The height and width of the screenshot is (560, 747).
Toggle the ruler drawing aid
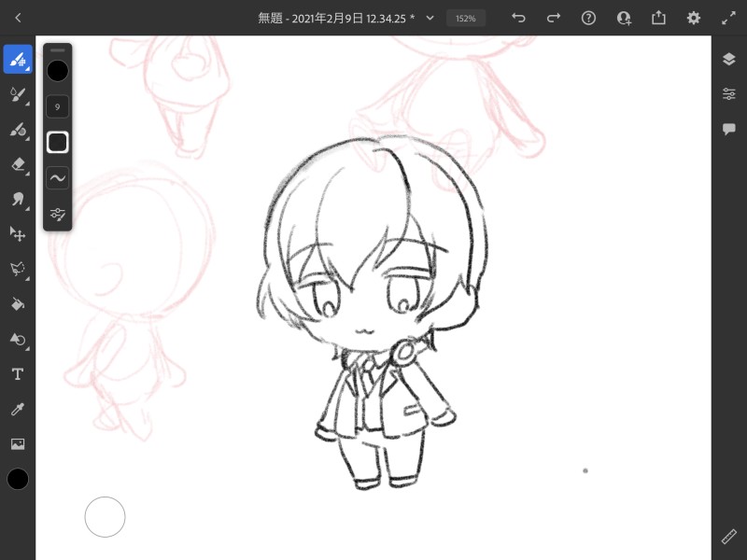[729, 537]
